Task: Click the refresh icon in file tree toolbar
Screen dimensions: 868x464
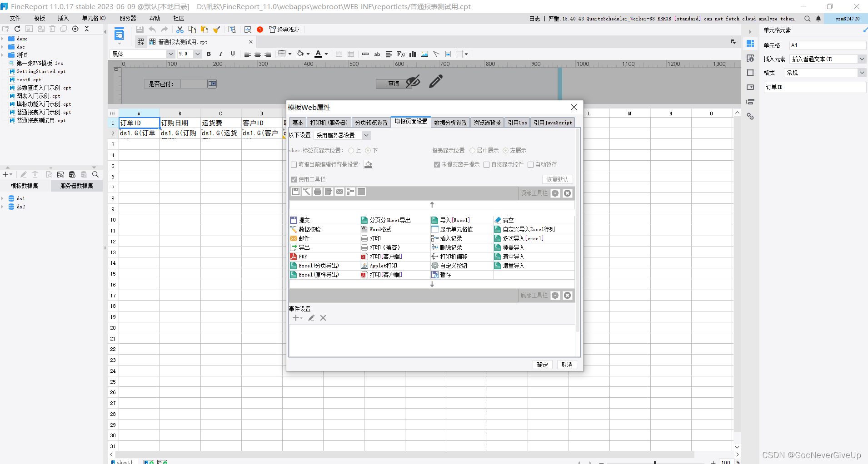Action: point(17,29)
